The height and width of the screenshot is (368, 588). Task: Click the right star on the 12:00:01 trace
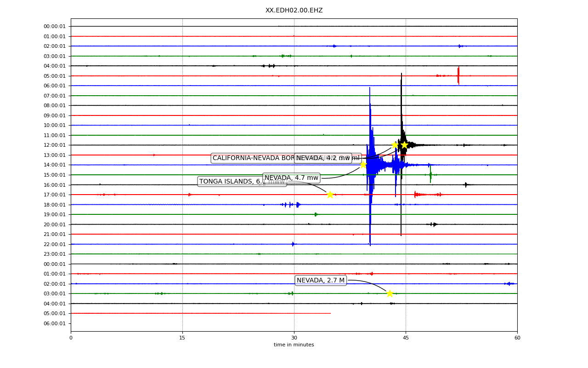coord(404,145)
